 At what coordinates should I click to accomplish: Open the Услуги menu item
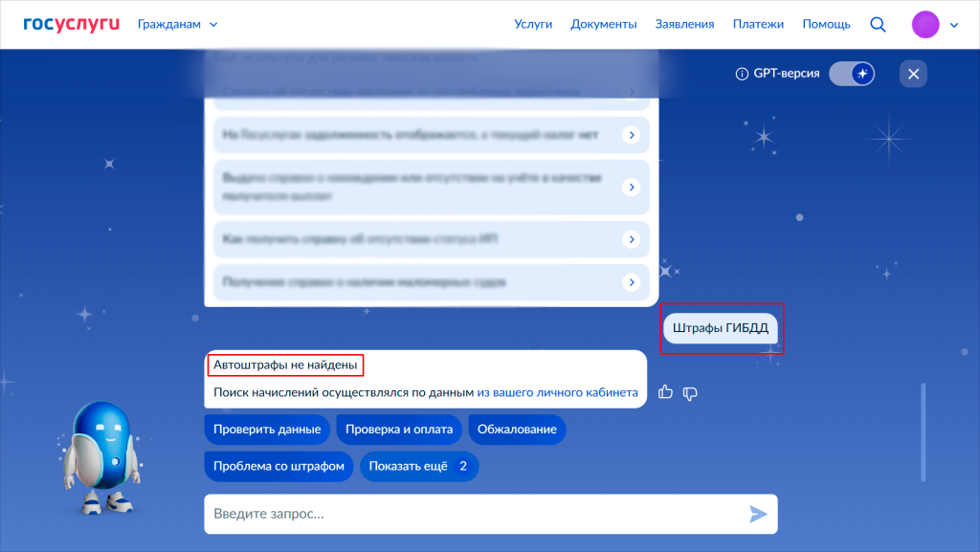tap(532, 25)
